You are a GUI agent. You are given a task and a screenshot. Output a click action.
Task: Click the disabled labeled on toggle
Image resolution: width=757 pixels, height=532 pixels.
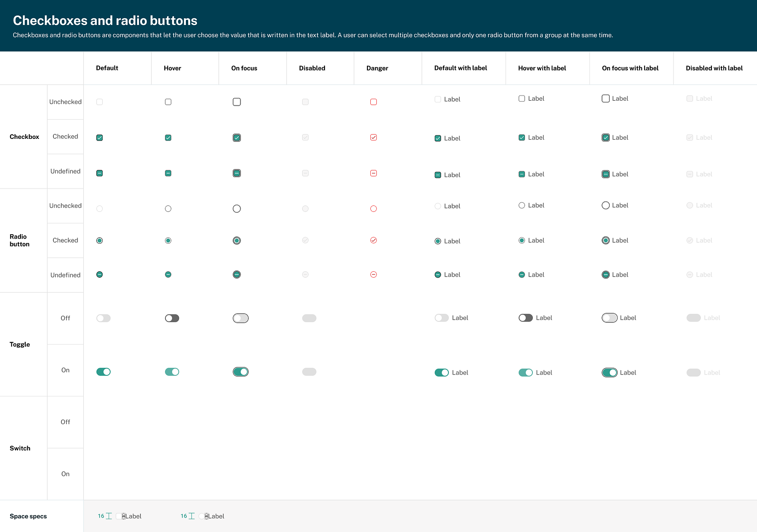click(693, 373)
